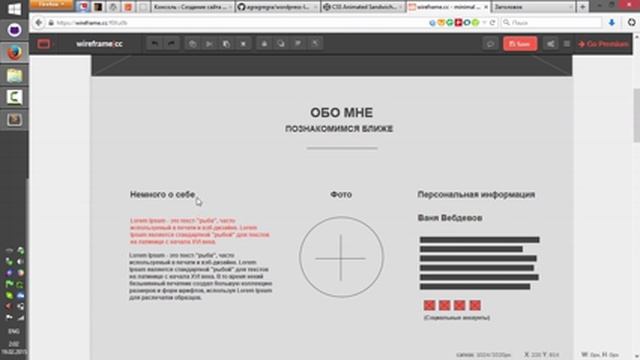Select the black Lorem Ipsum paragraph

(201, 276)
